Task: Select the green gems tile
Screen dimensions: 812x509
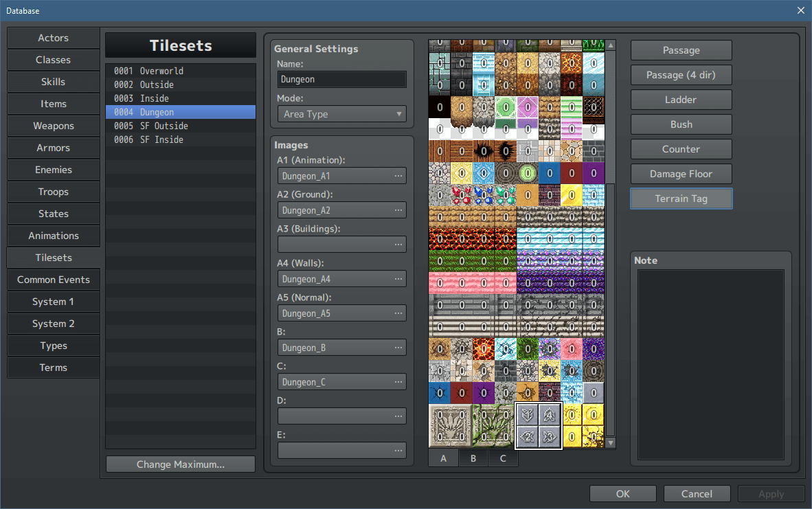Action: tap(506, 195)
